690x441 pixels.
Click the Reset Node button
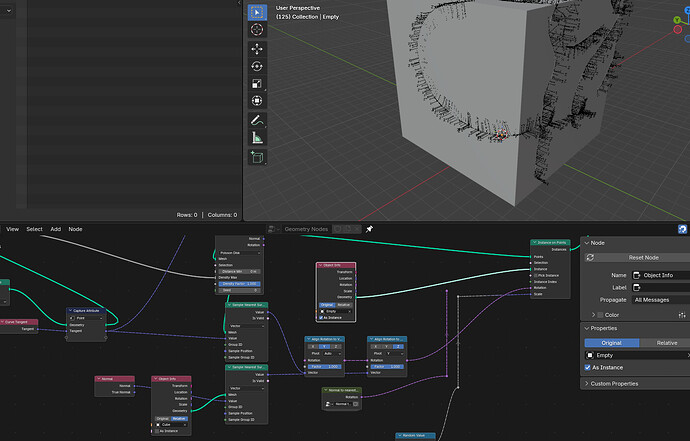[x=637, y=257]
